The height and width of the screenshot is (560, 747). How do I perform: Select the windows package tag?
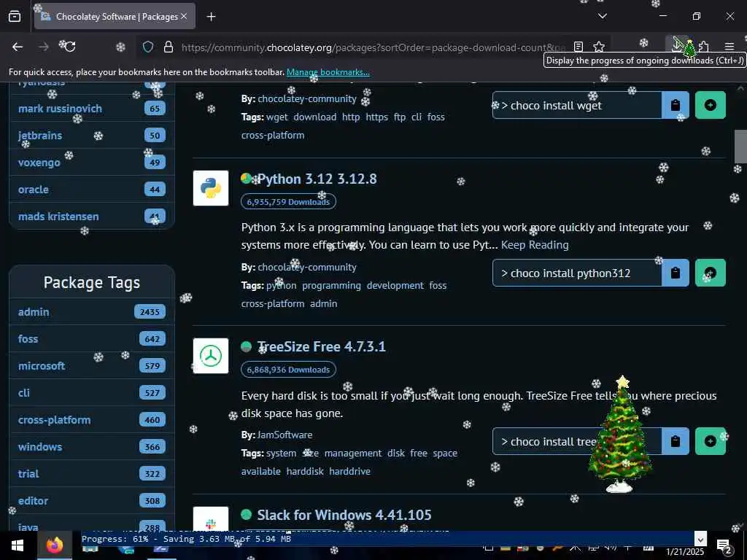tap(92, 447)
